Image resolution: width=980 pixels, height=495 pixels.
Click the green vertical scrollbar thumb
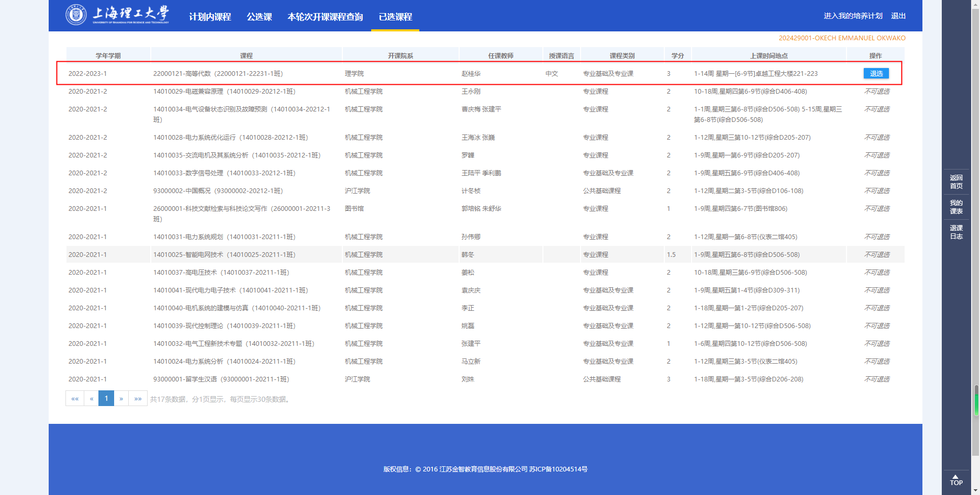coord(976,402)
